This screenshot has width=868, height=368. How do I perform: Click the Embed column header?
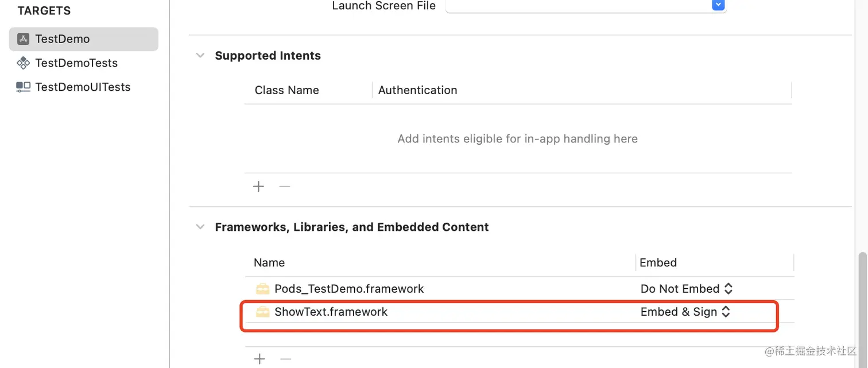click(x=658, y=262)
